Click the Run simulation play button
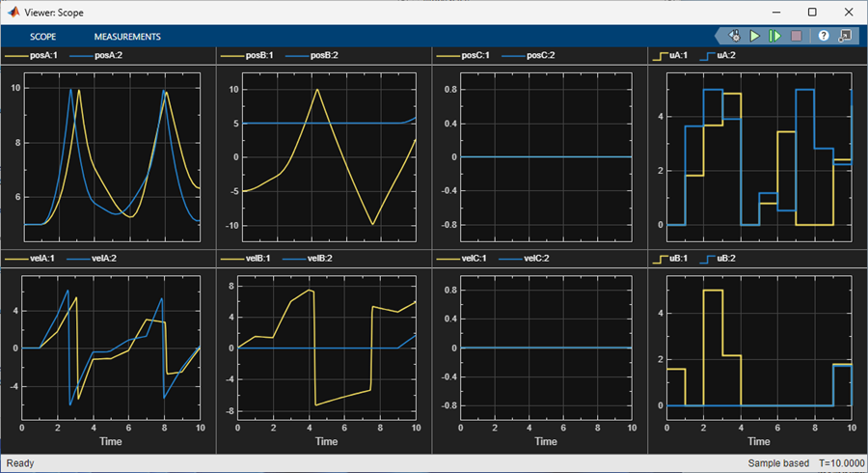Image resolution: width=868 pixels, height=473 pixels. coord(755,36)
